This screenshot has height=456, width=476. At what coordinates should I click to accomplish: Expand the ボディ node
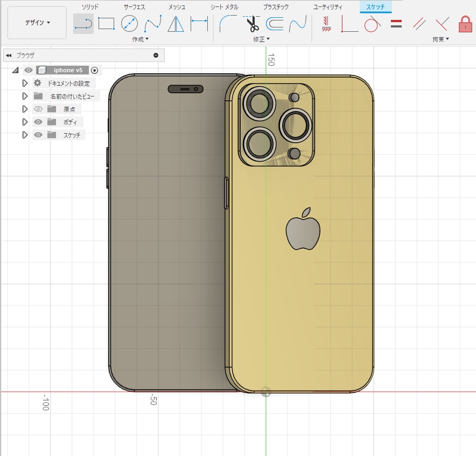click(x=25, y=122)
